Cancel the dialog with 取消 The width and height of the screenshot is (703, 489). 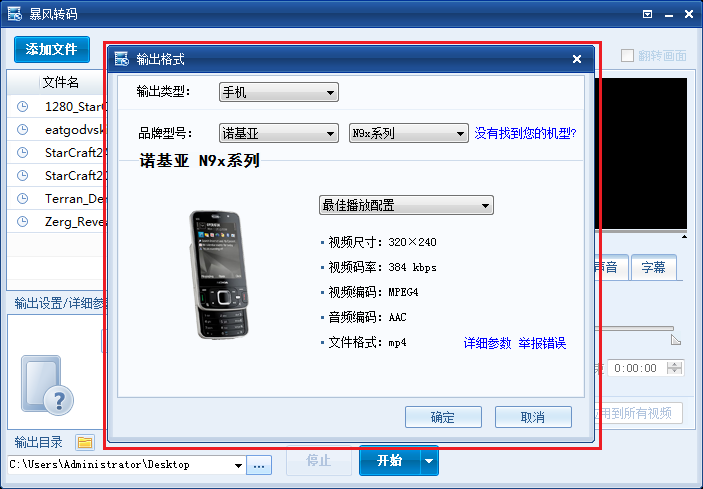(x=533, y=417)
